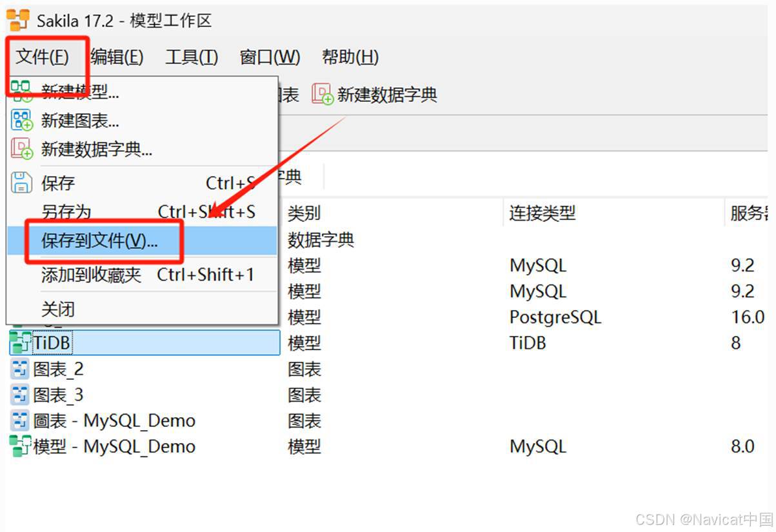Click 模型 category cell in PostgreSQL row
The height and width of the screenshot is (532, 776).
(x=304, y=317)
